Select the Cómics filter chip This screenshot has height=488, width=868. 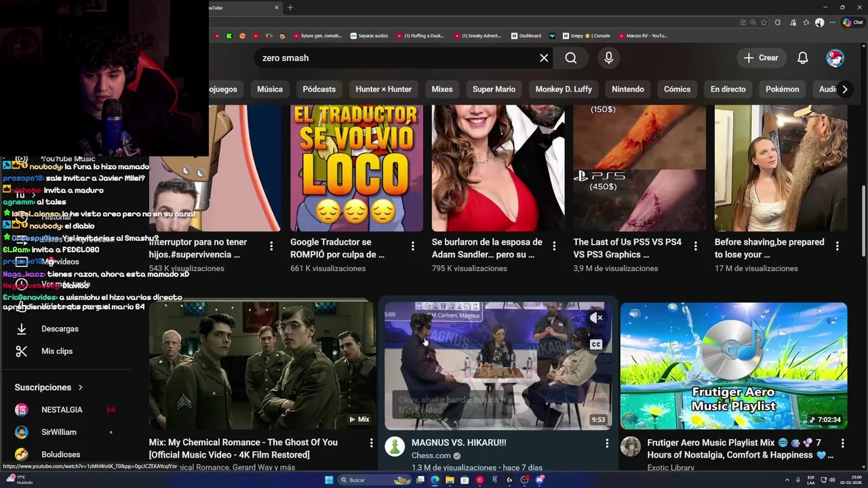[677, 89]
